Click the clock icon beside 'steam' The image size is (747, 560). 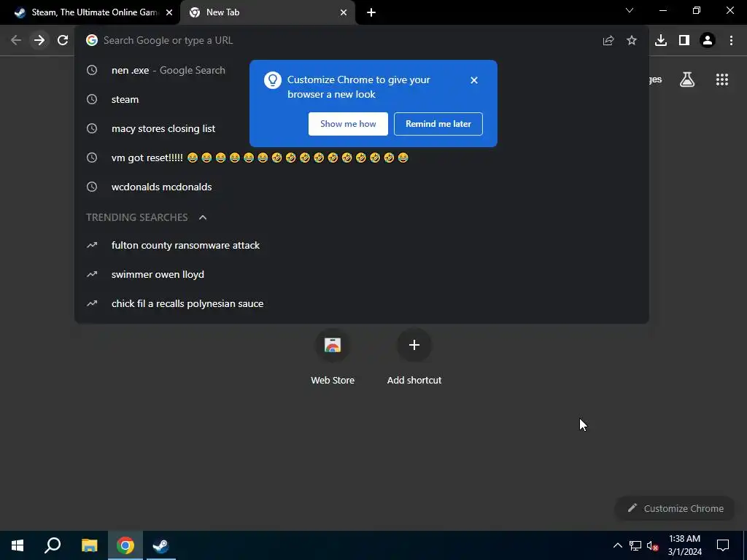(x=92, y=99)
